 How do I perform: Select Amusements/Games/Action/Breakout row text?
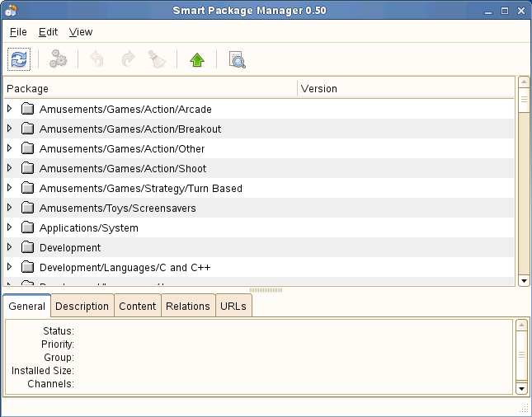(130, 129)
